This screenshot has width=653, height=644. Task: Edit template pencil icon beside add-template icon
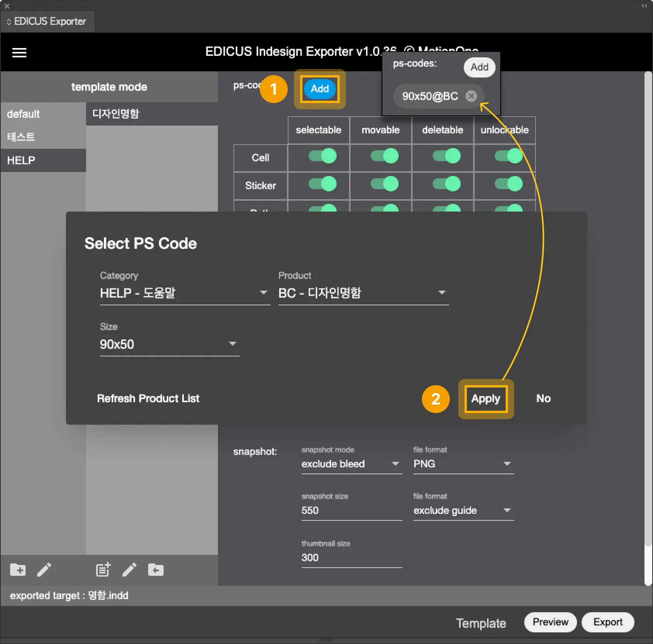coord(130,570)
